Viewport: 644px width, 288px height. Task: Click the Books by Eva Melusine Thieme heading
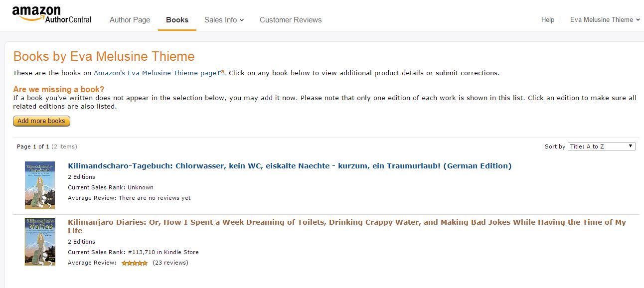click(104, 56)
